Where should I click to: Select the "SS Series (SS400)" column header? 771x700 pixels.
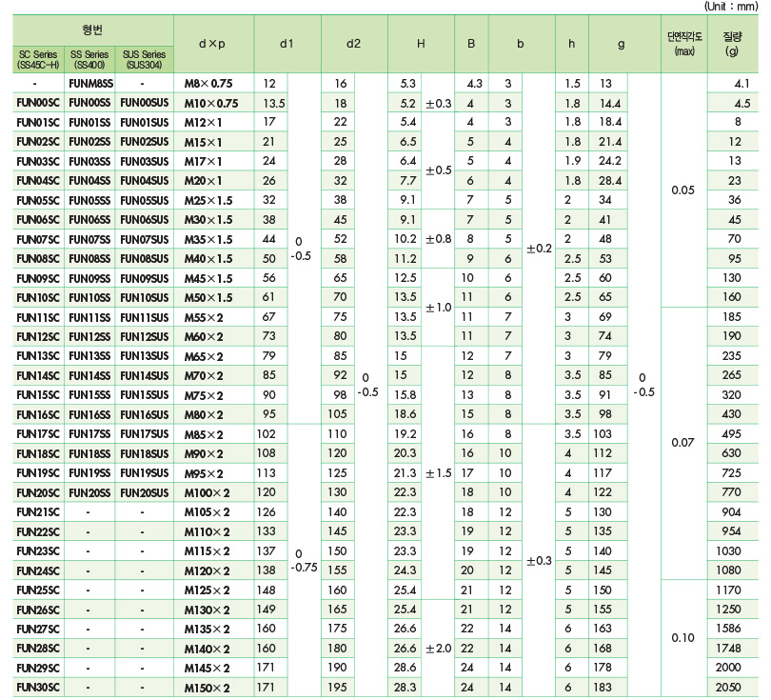click(x=89, y=59)
